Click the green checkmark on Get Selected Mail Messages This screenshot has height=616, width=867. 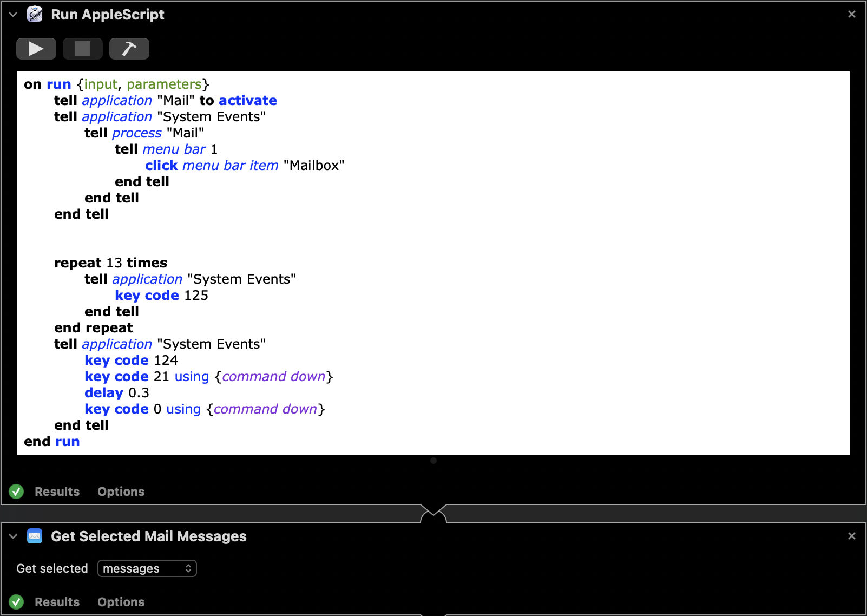point(16,601)
